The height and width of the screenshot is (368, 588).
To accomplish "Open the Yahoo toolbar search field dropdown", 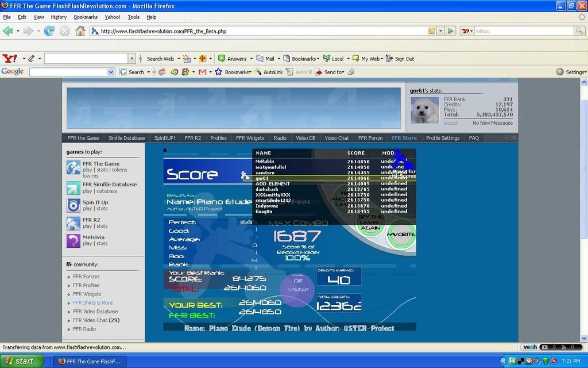I will pyautogui.click(x=132, y=59).
